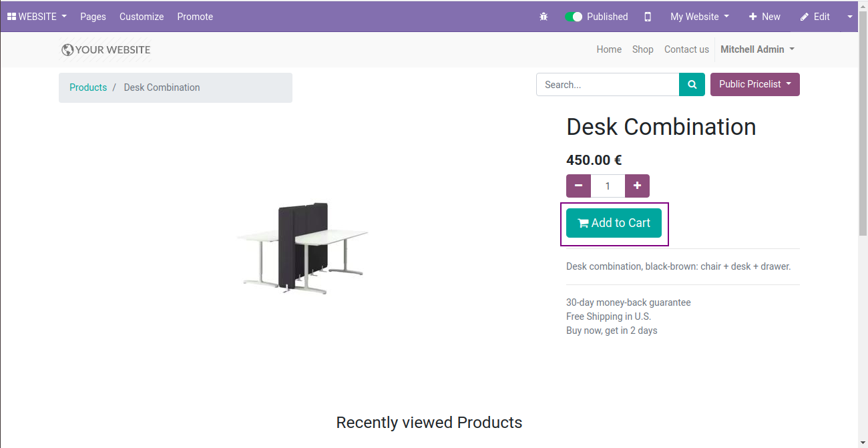Expand the Public Pricelist dropdown

pos(755,85)
